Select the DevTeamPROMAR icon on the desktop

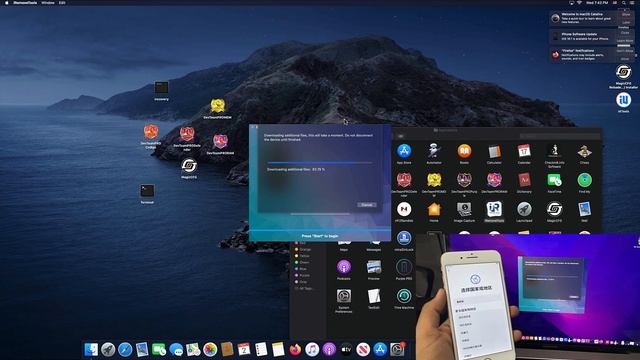click(220, 142)
